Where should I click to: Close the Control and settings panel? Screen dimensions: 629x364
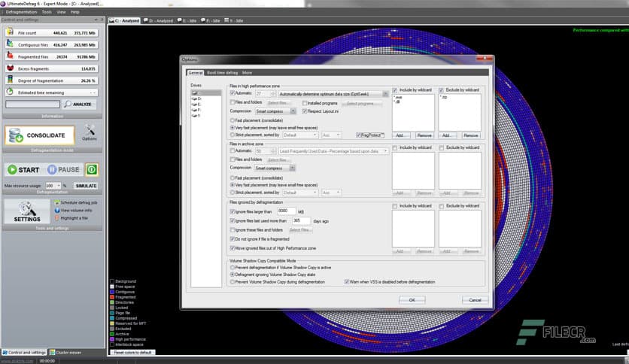pos(102,20)
